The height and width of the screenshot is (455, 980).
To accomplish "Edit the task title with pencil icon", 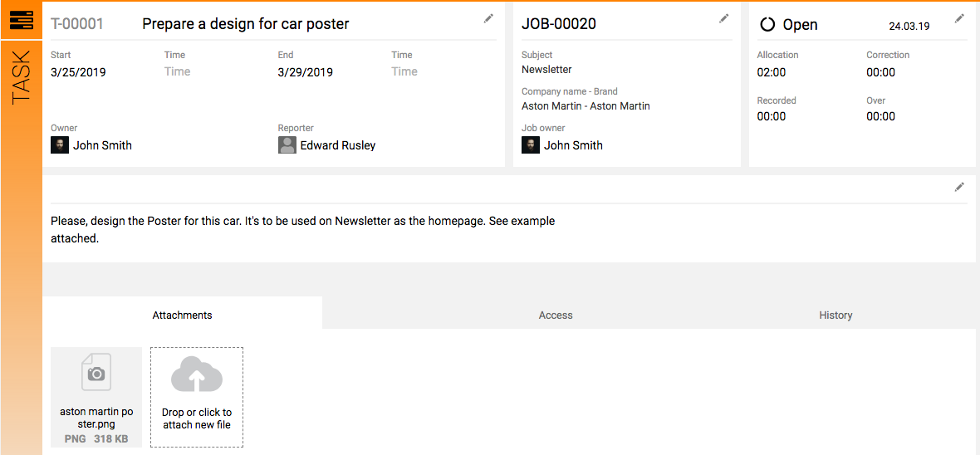I will [488, 19].
